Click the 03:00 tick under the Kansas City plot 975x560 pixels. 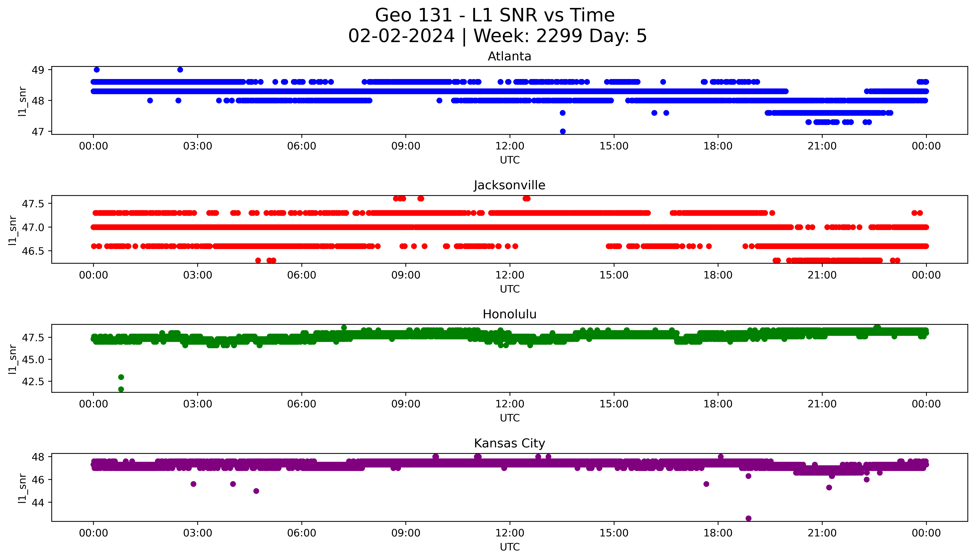(198, 533)
